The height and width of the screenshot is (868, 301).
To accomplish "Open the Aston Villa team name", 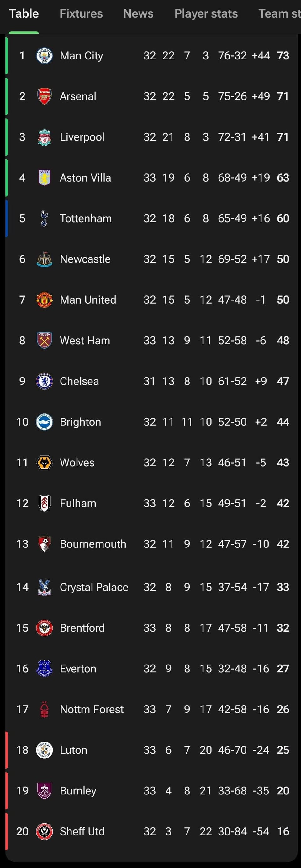I will tap(85, 177).
